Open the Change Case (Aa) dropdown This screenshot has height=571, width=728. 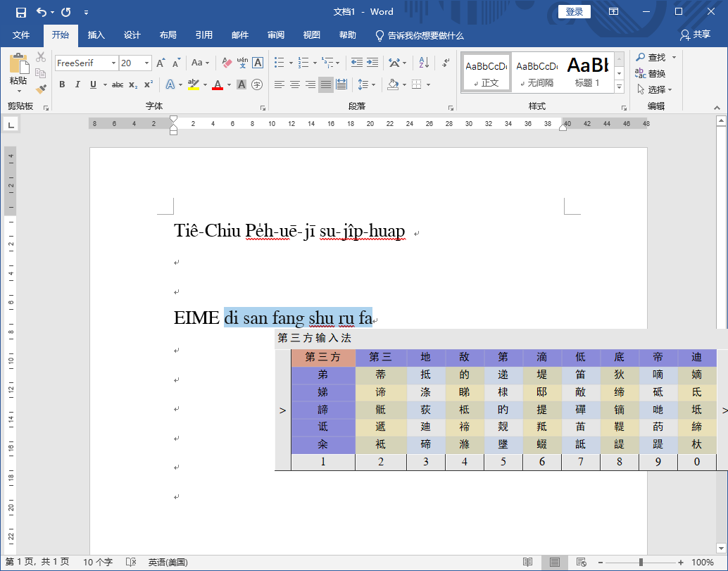(200, 63)
